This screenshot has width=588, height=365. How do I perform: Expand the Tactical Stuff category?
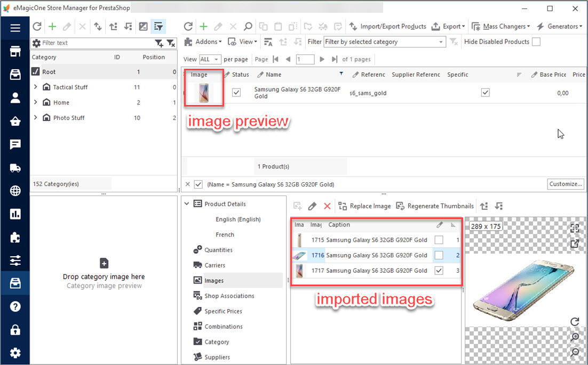[x=36, y=87]
